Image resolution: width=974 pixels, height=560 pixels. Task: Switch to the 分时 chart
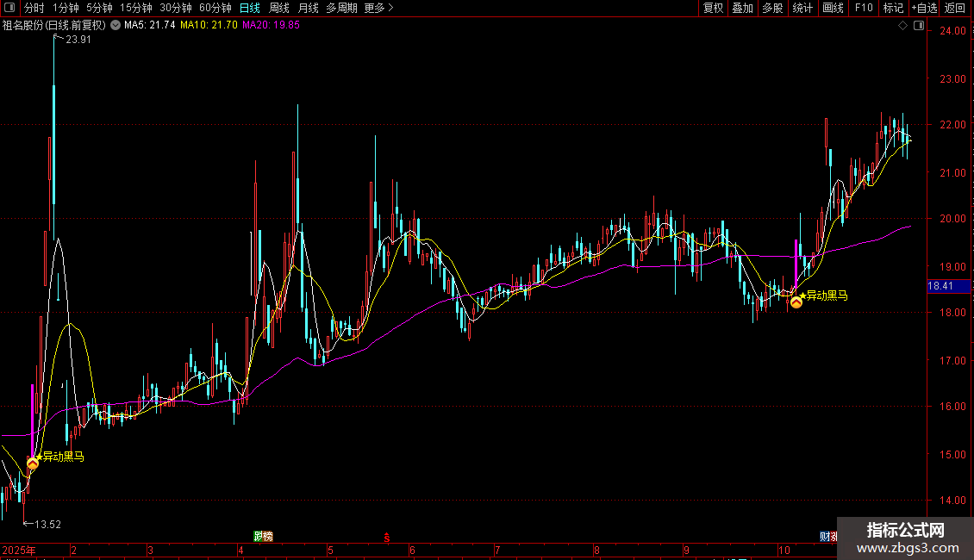[34, 8]
